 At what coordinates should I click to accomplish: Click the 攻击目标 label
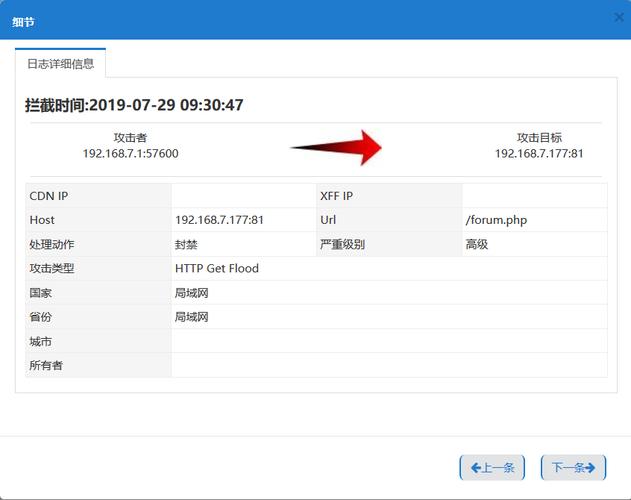(539, 138)
